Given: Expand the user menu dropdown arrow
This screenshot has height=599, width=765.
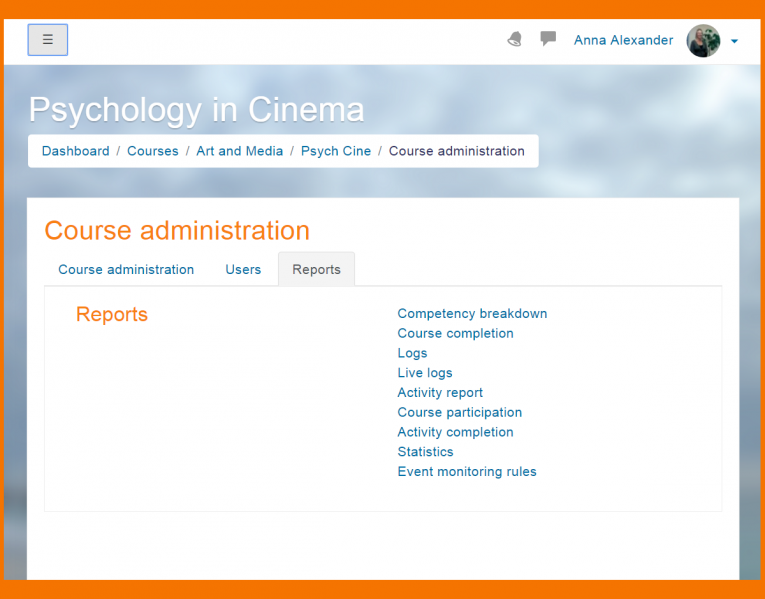Looking at the screenshot, I should [x=734, y=41].
